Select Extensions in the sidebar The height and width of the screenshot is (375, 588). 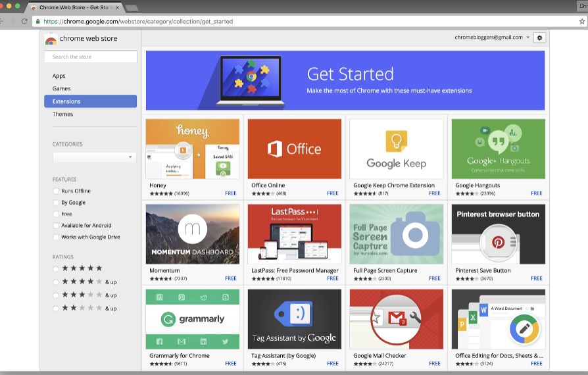[90, 101]
